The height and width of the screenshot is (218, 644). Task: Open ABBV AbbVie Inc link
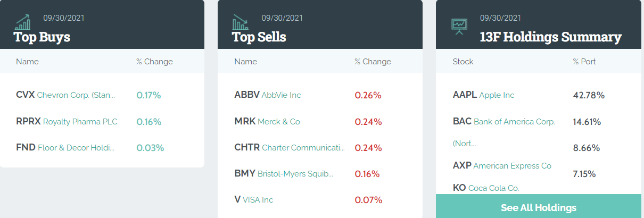[268, 95]
